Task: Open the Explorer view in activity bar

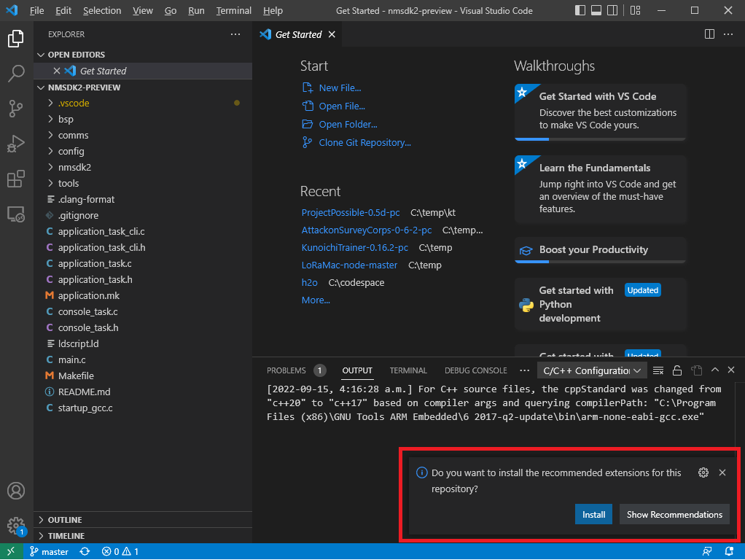Action: pyautogui.click(x=16, y=39)
